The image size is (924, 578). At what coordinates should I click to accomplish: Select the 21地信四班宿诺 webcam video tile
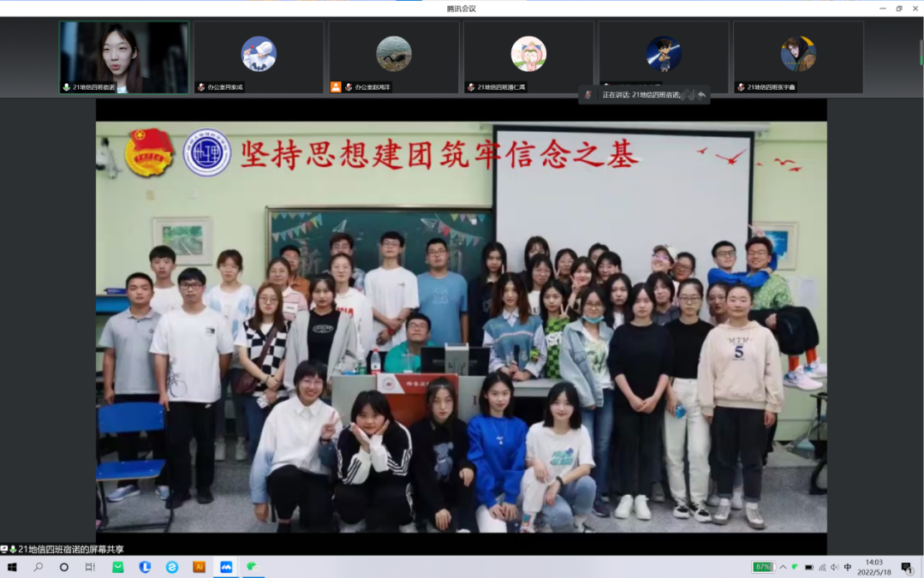pyautogui.click(x=124, y=57)
